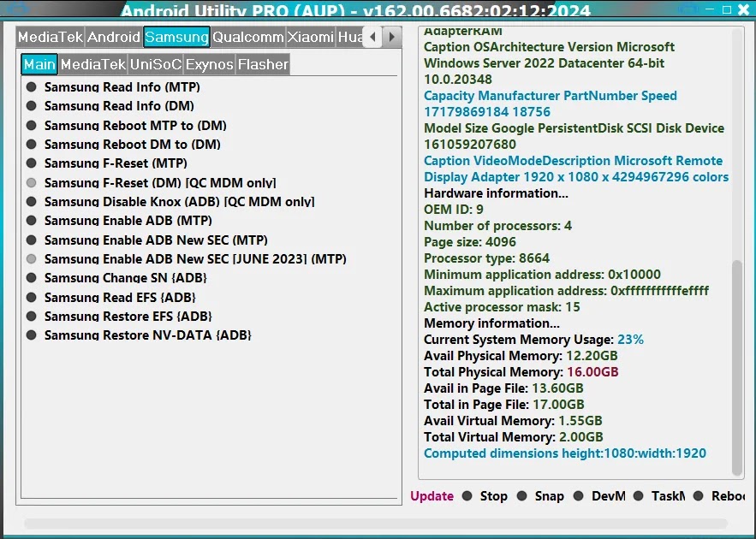This screenshot has width=756, height=539.
Task: Open the Samsung top tab
Action: pos(176,37)
